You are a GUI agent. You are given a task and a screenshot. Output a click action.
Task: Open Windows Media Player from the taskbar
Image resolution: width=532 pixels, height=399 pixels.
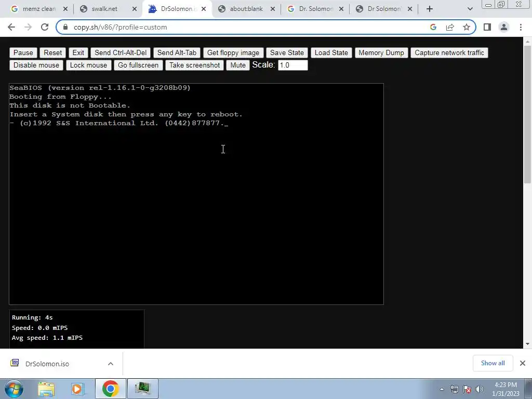77,389
